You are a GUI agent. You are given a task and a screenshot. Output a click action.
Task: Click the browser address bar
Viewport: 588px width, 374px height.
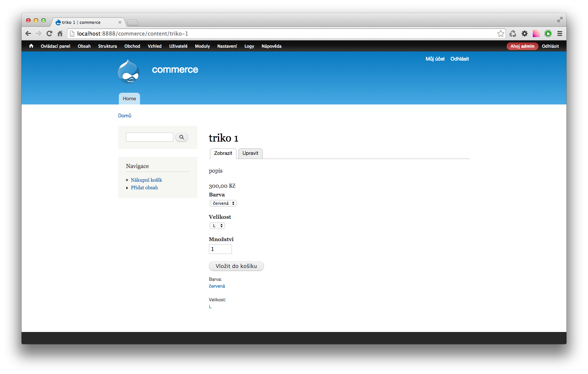286,34
